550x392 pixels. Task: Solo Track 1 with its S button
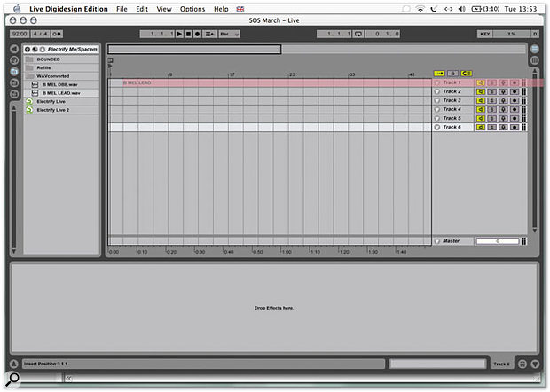tap(492, 82)
